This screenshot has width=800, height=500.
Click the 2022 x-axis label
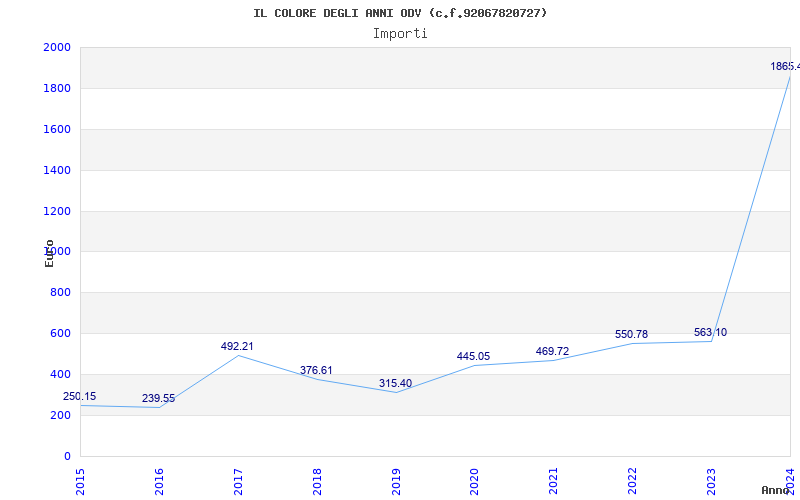633,481
